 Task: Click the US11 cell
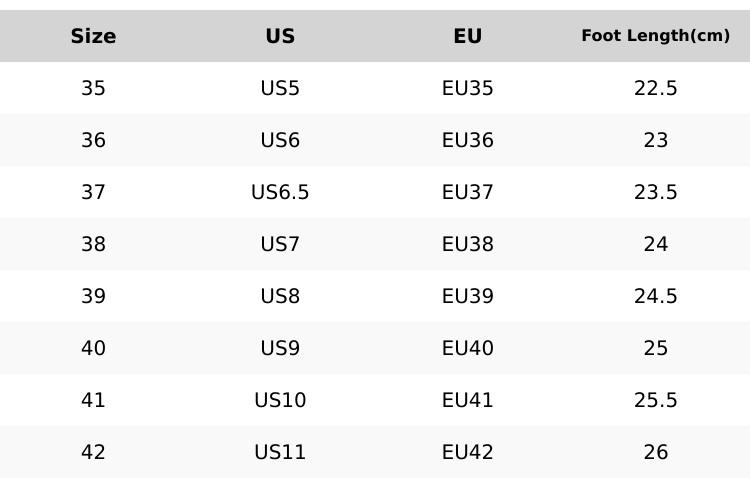(x=280, y=453)
